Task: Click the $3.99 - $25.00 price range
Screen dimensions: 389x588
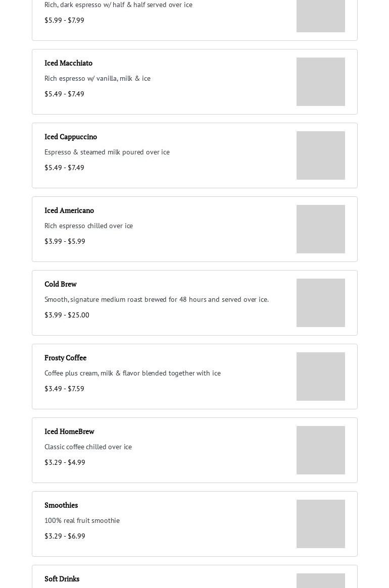Action: point(67,315)
